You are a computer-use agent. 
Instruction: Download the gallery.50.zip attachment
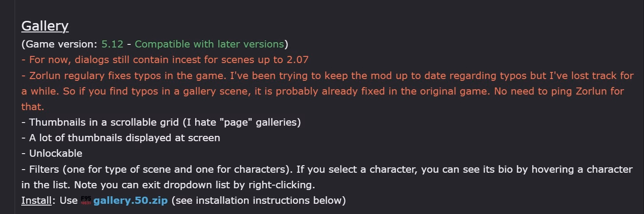(130, 201)
